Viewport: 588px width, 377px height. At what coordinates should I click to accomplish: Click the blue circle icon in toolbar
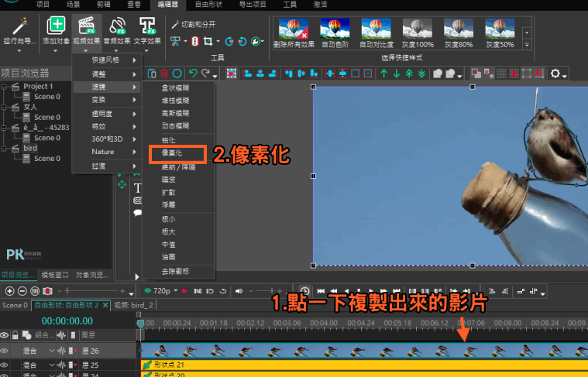coord(177,74)
